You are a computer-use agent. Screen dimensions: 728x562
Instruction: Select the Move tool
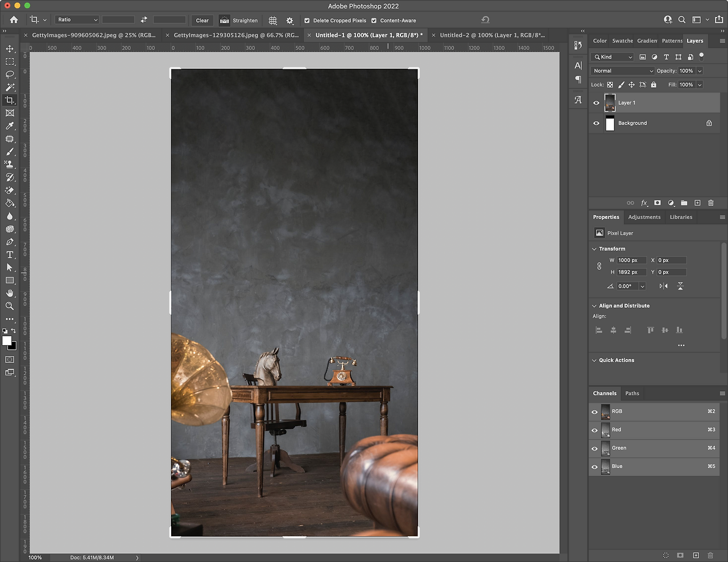pos(10,48)
